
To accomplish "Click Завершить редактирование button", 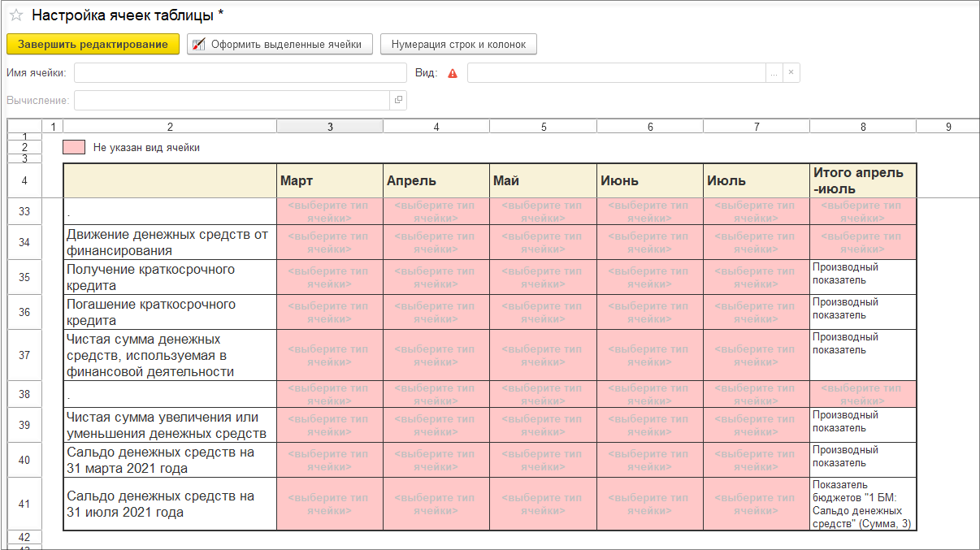I will [x=93, y=44].
